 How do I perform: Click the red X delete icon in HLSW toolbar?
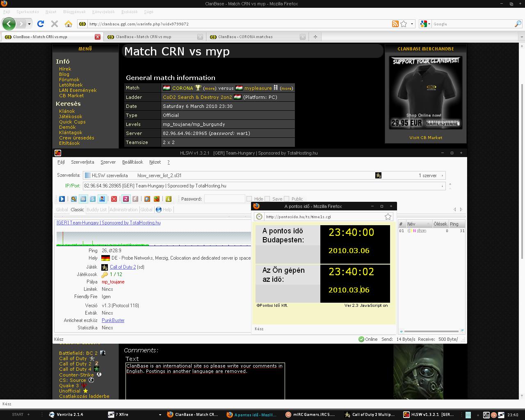pyautogui.click(x=114, y=199)
